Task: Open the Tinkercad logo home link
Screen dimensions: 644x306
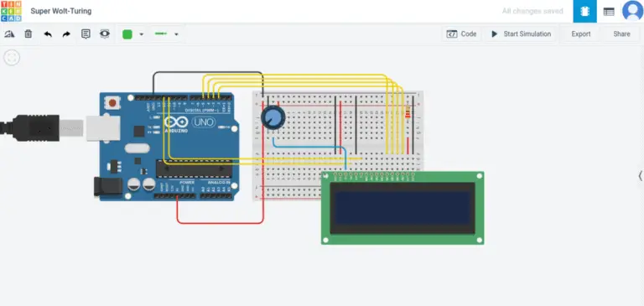Action: coord(11,11)
